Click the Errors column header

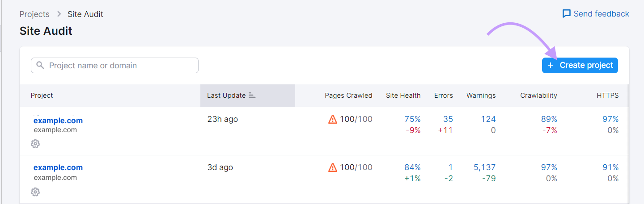tap(443, 95)
